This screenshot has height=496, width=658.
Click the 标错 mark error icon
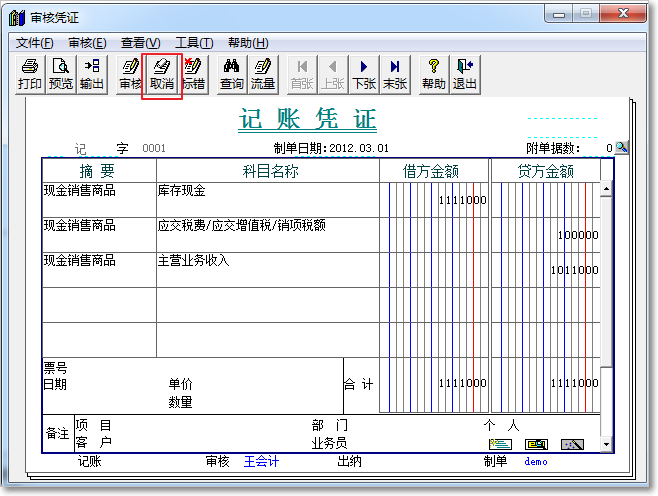[195, 75]
